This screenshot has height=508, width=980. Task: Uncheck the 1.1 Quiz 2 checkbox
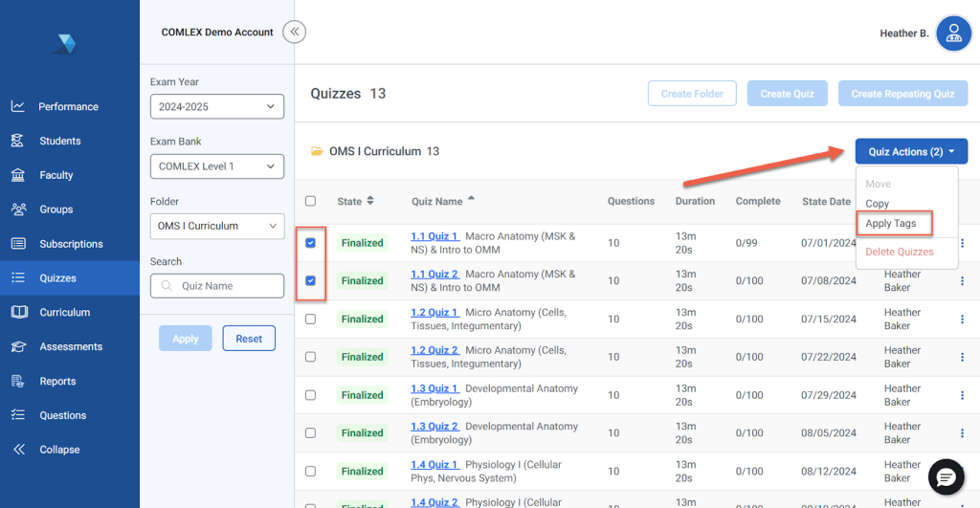pos(310,281)
